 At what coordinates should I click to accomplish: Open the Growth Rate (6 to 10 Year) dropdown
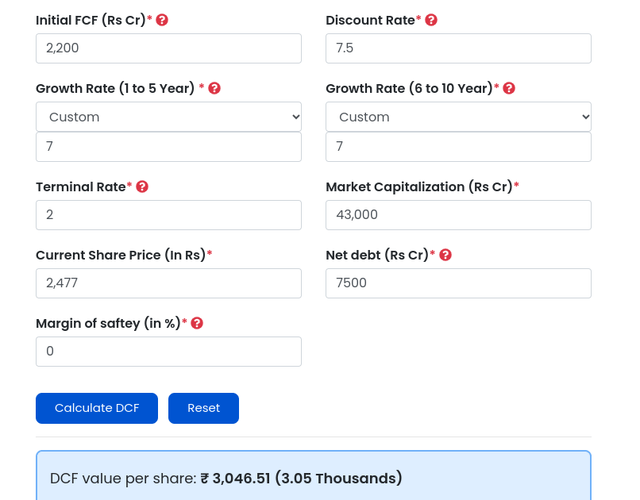coord(458,117)
